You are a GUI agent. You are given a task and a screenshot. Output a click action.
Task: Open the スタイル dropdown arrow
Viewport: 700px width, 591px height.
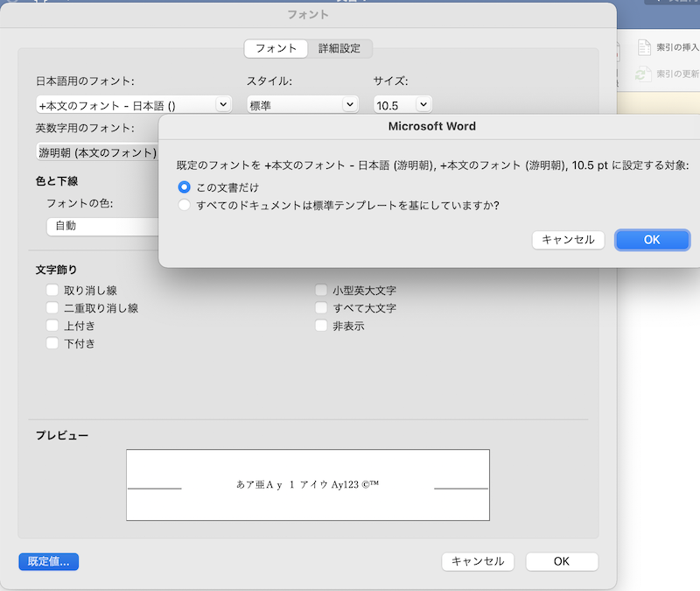[x=350, y=104]
